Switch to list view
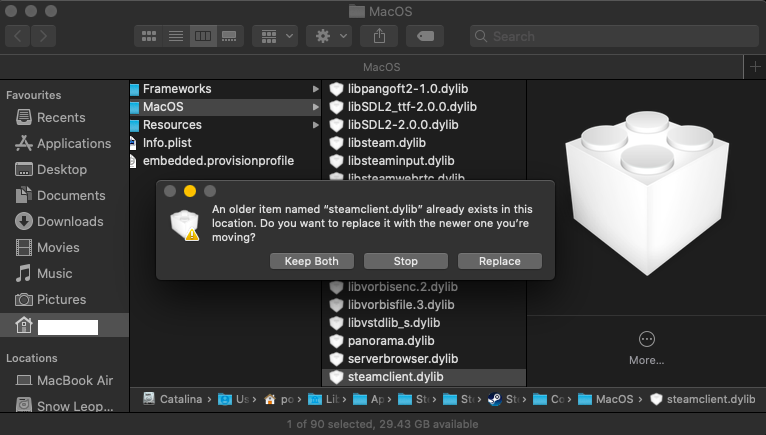The height and width of the screenshot is (435, 766). (176, 36)
